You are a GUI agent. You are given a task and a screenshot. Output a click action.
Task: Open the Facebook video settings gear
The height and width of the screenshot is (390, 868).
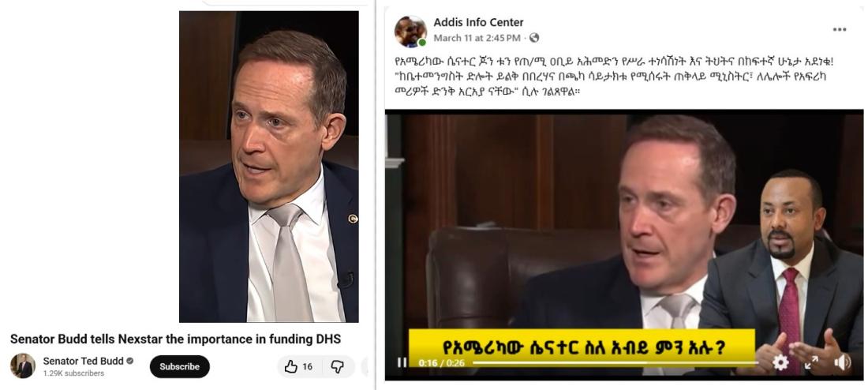[x=780, y=363]
